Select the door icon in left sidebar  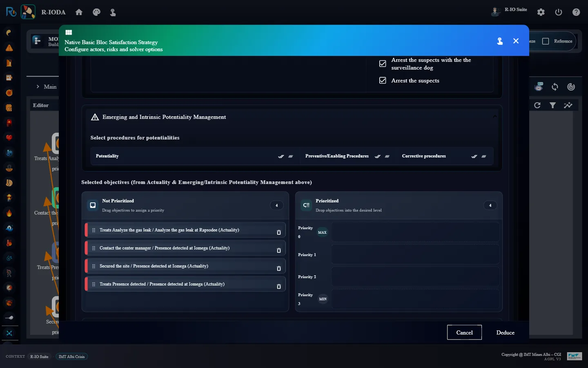coord(9,63)
